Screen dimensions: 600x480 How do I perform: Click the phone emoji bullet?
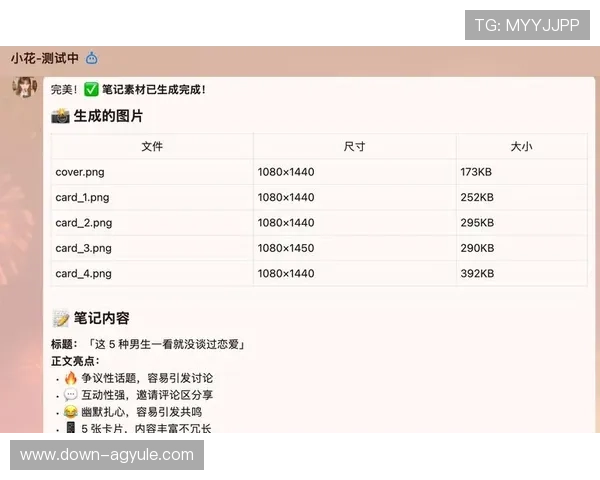(x=71, y=427)
